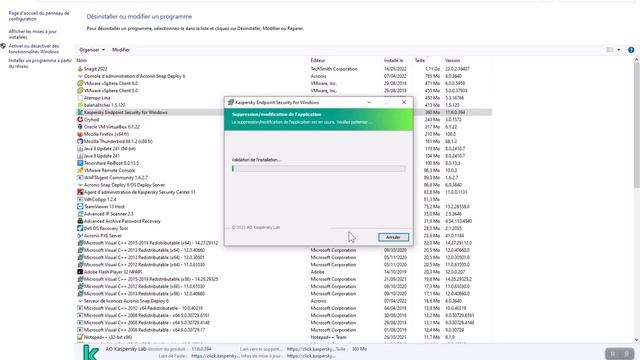Click the Kaspersky icon in dialog title bar
This screenshot has height=360, width=640.
click(x=231, y=102)
